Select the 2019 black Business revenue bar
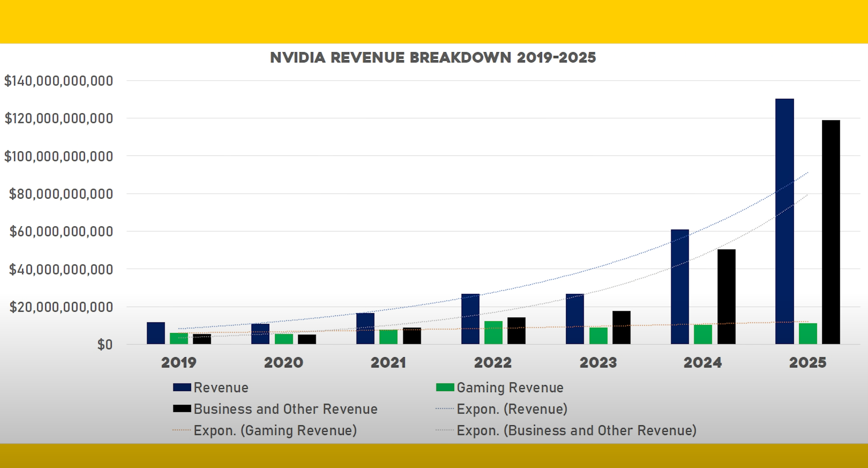The image size is (868, 468). pyautogui.click(x=202, y=339)
